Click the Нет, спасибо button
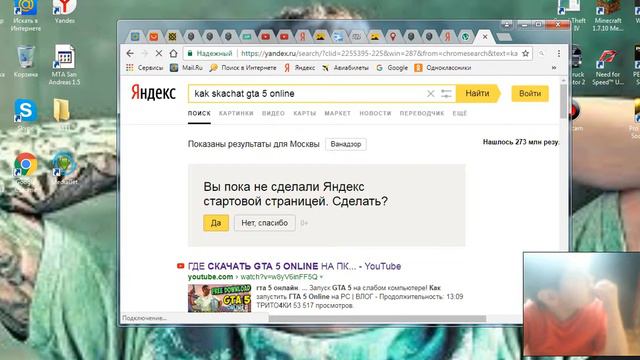 click(264, 223)
